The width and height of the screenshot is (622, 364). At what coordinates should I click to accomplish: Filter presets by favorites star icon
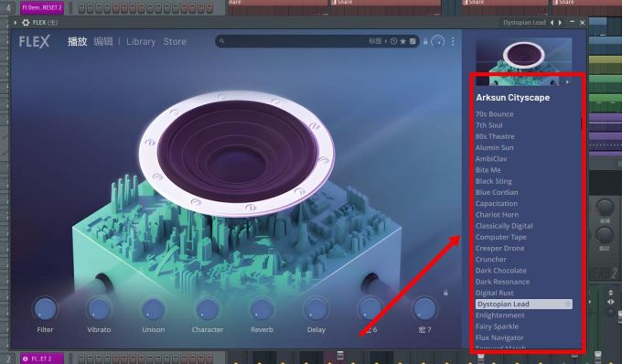[403, 41]
